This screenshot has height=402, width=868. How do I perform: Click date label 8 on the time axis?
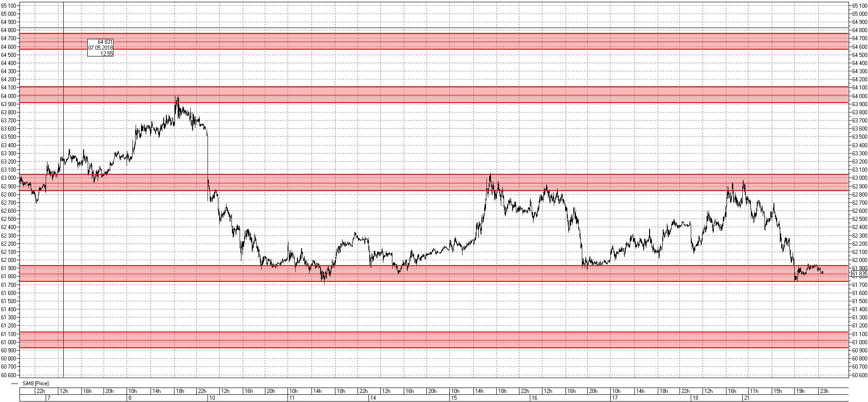(x=130, y=398)
